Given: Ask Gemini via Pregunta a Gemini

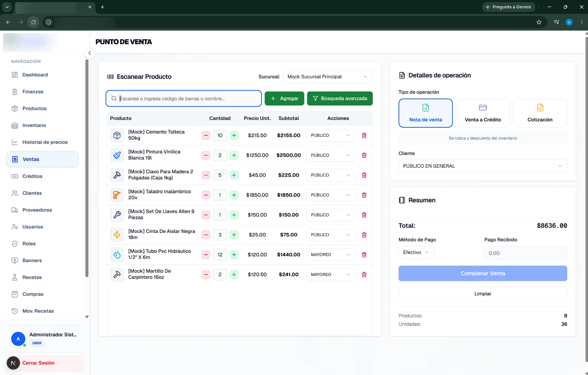Looking at the screenshot, I should [x=509, y=7].
